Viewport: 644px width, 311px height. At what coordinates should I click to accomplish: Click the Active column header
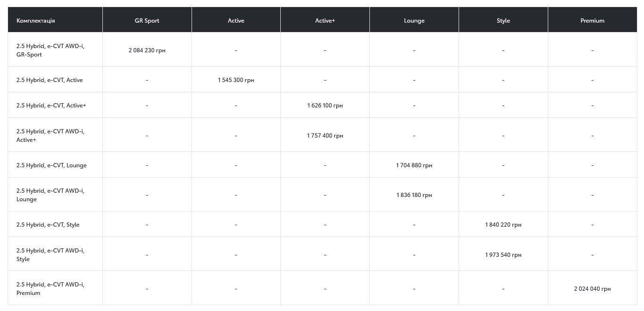(236, 21)
